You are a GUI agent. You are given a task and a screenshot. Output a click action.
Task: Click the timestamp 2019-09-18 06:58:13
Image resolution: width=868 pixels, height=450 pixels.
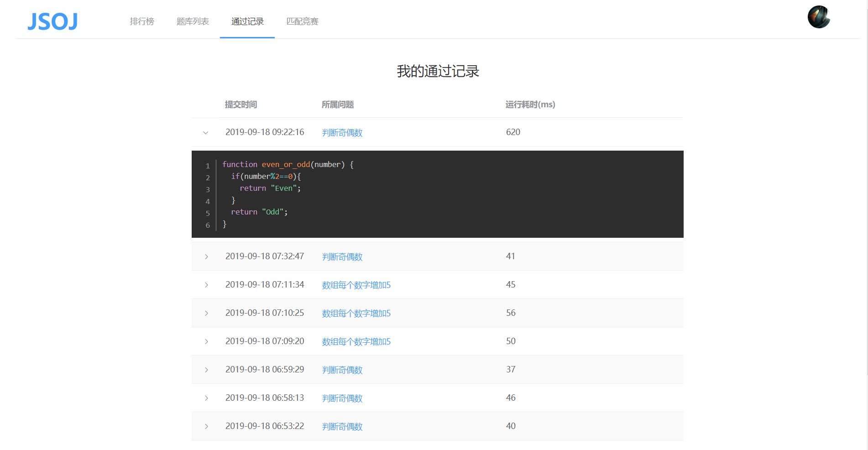coord(265,398)
